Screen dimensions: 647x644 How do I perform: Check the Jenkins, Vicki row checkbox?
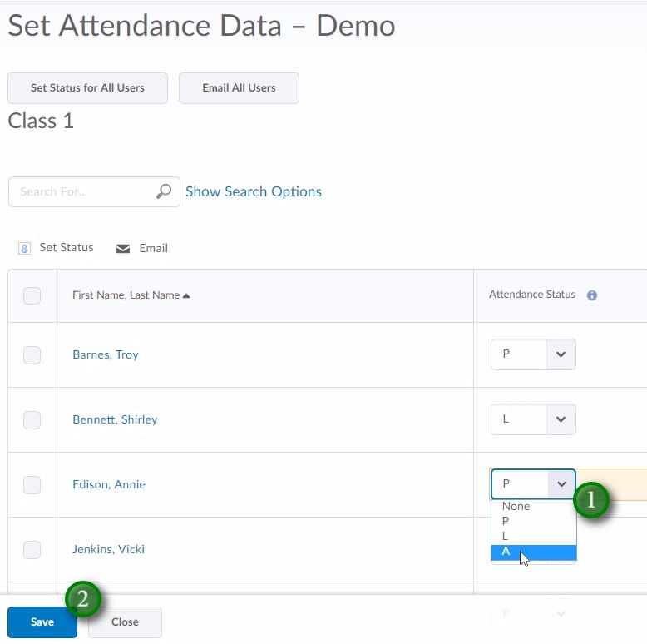32,550
